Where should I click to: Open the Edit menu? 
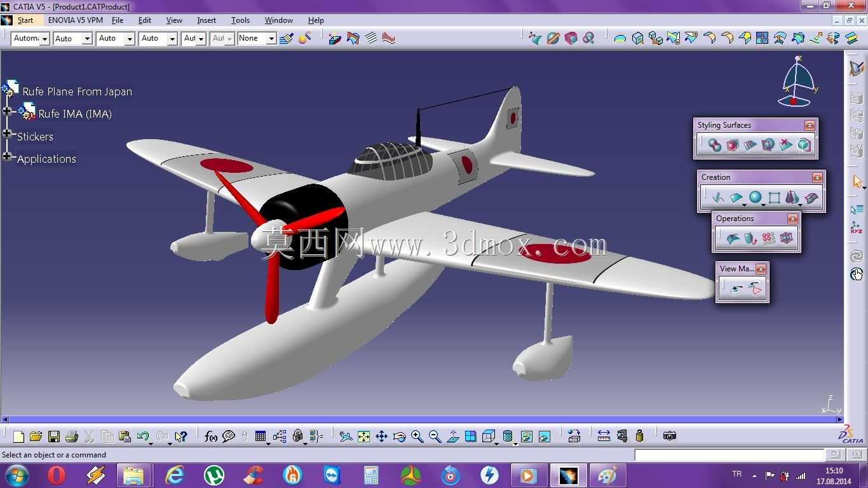[x=145, y=20]
